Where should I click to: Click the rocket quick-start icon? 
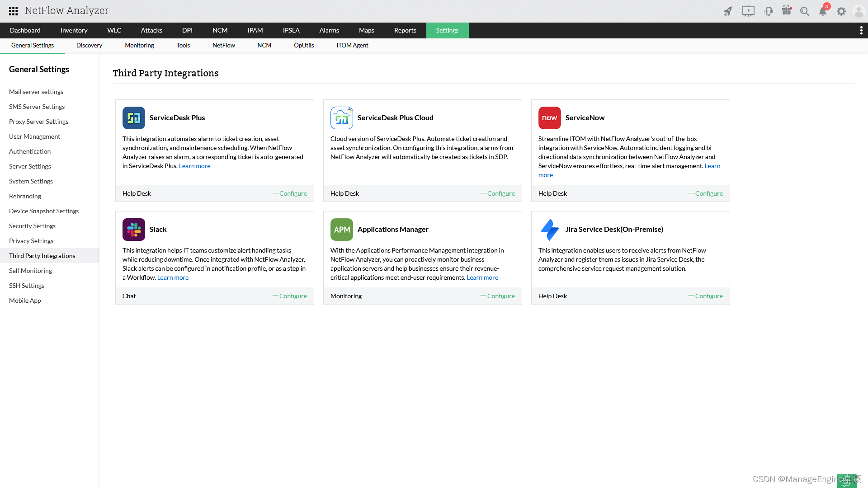pos(728,11)
